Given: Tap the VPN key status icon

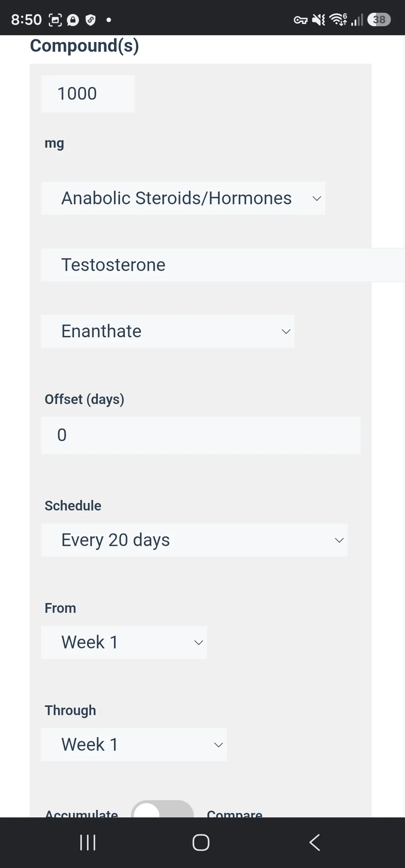Looking at the screenshot, I should point(300,20).
